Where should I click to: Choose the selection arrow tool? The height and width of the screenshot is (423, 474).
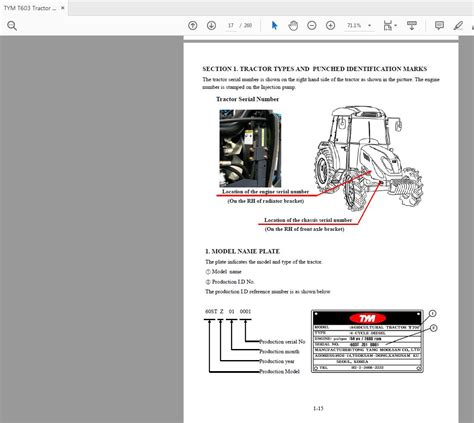pos(274,25)
